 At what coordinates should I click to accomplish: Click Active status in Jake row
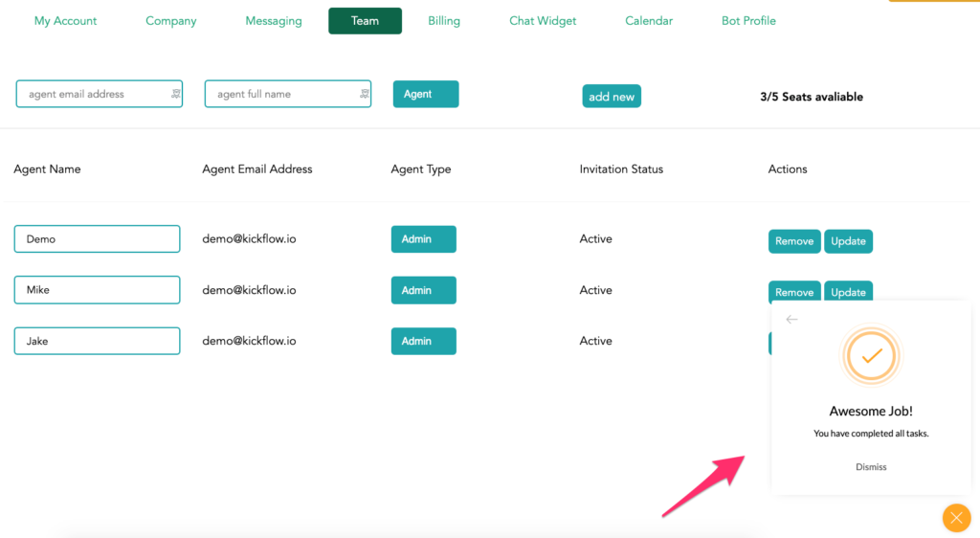click(595, 341)
